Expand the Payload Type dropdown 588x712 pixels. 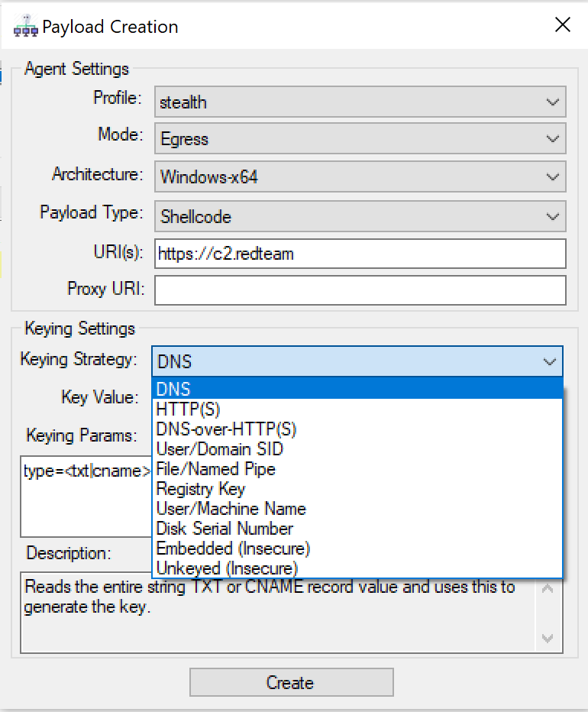point(360,216)
